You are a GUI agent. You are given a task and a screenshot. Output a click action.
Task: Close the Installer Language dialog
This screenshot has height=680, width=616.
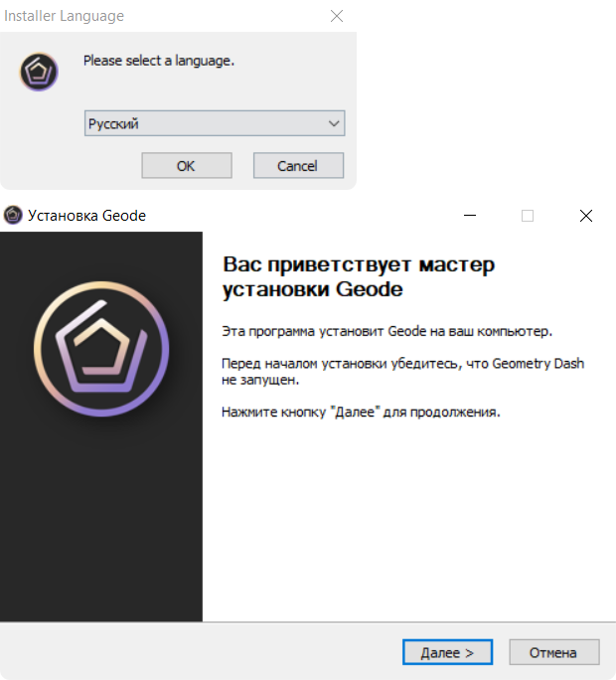click(x=337, y=16)
